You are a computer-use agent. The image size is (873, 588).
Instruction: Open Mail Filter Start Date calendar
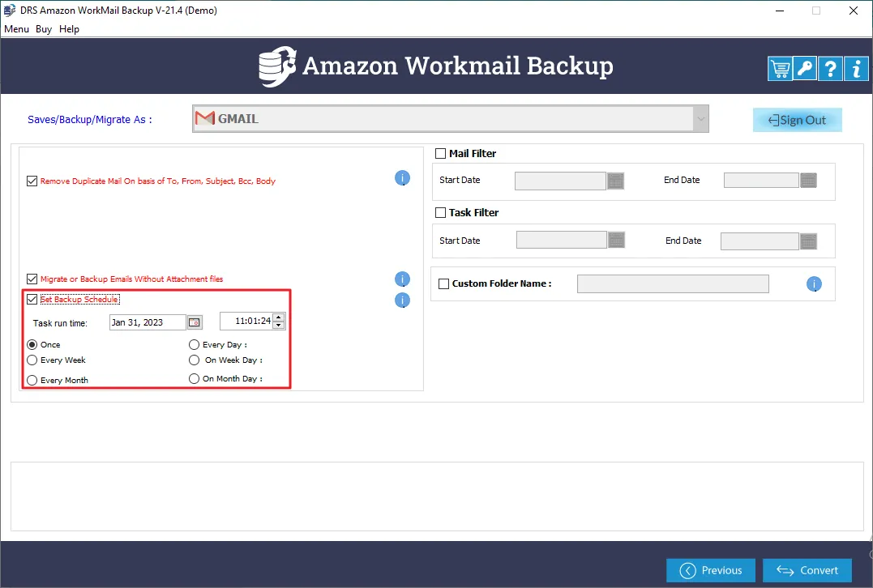coord(615,181)
